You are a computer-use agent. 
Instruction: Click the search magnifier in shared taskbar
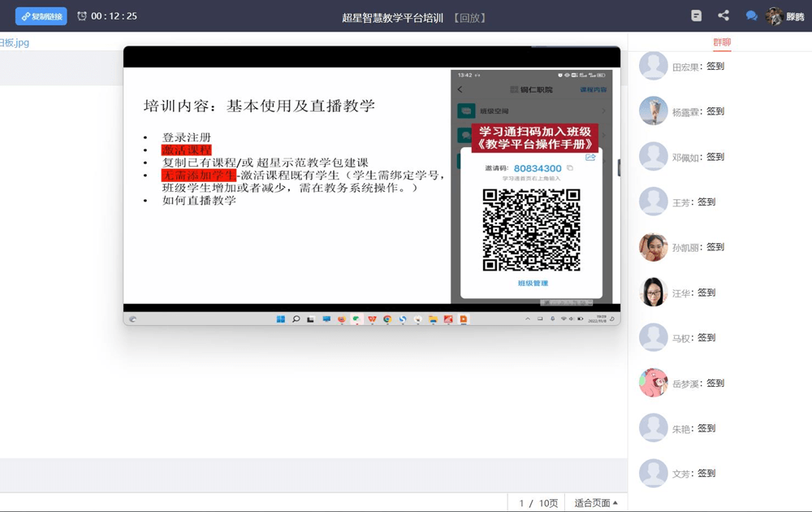pos(296,319)
